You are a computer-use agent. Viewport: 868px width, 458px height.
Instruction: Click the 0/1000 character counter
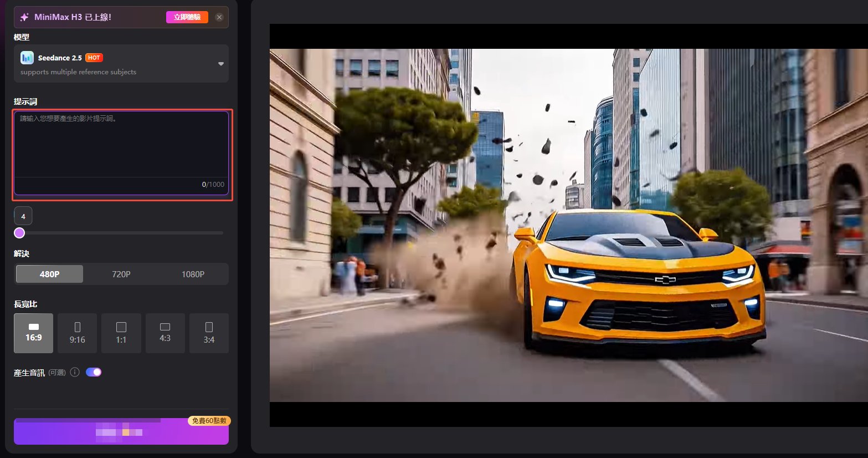coord(213,185)
